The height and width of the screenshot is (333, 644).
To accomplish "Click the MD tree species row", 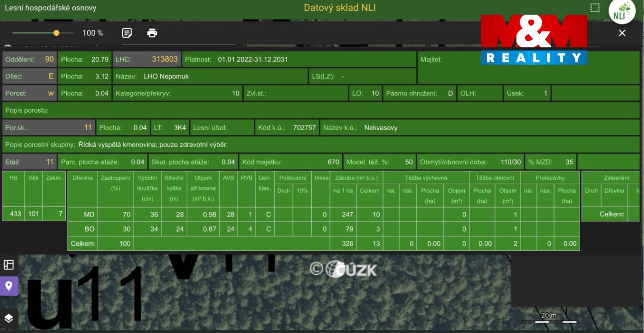I will pyautogui.click(x=323, y=215).
